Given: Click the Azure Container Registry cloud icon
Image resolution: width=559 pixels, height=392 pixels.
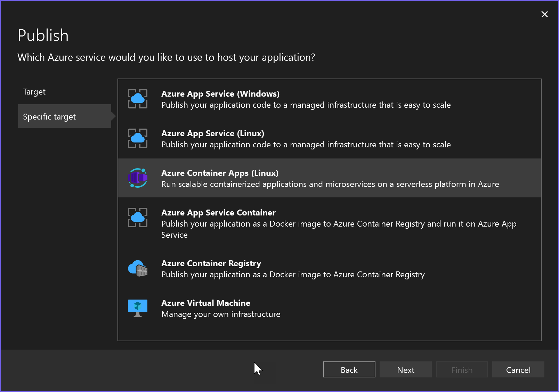Looking at the screenshot, I should 138,269.
